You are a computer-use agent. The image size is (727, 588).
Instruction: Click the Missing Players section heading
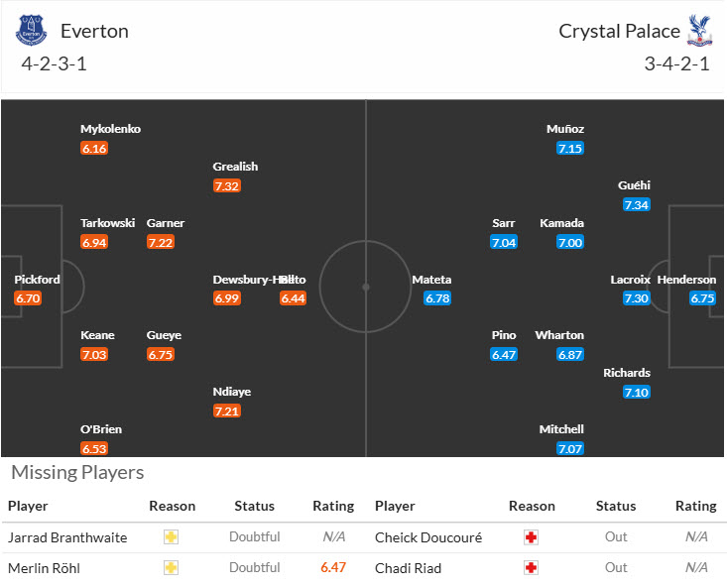click(78, 473)
